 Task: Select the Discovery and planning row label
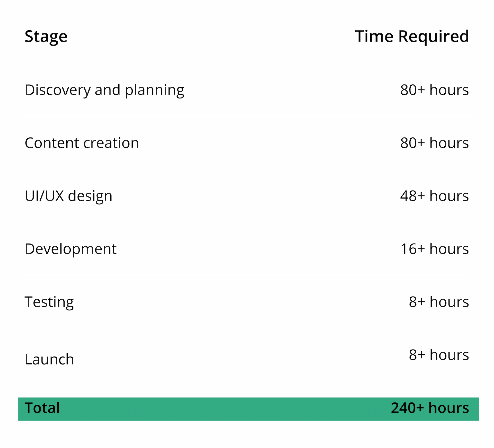104,90
